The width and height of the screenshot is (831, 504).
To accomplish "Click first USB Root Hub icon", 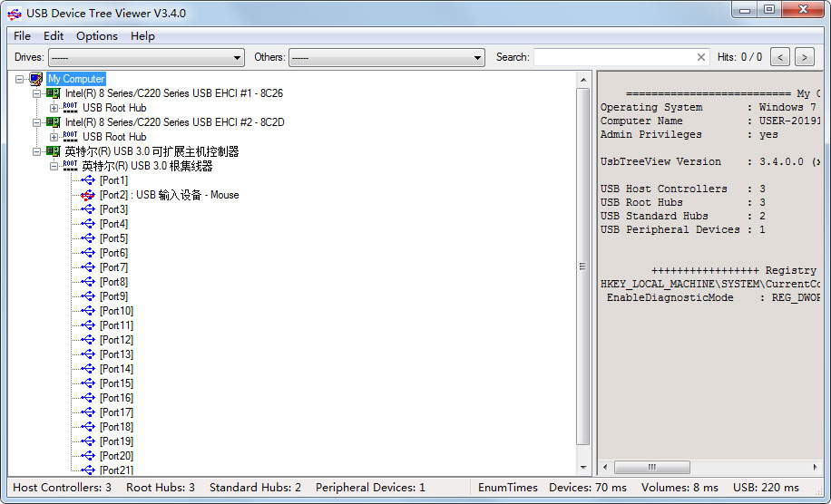I will point(70,108).
